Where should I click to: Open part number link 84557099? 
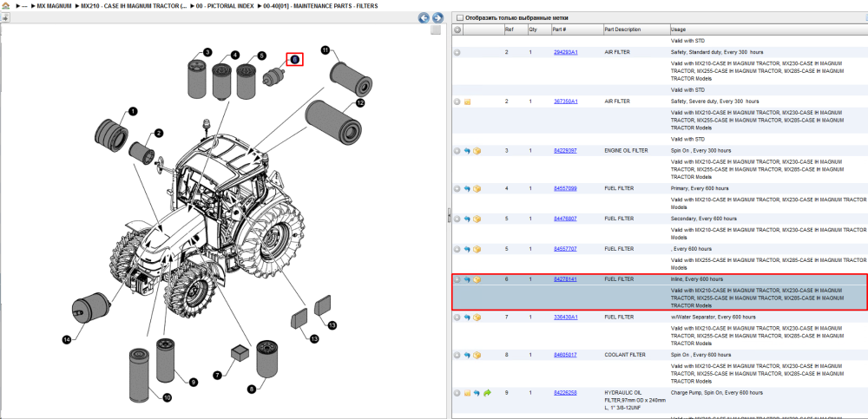(x=565, y=189)
